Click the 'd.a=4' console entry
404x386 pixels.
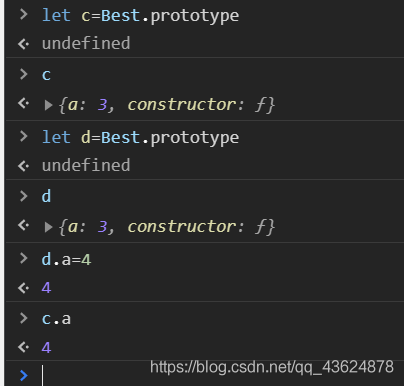pyautogui.click(x=66, y=260)
